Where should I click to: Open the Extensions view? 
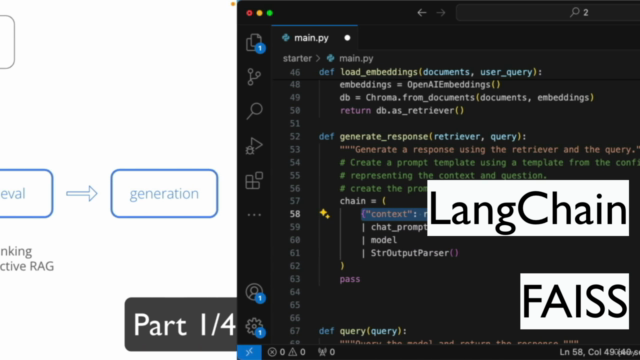(254, 180)
